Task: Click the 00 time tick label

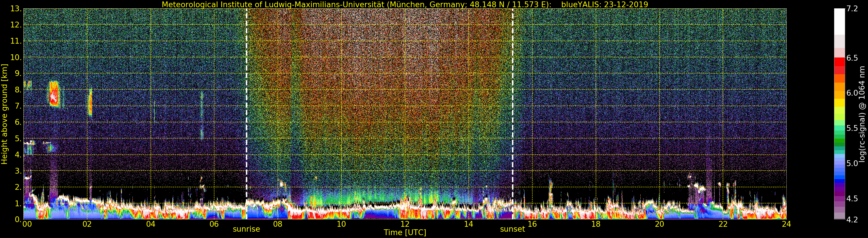Action: [27, 224]
